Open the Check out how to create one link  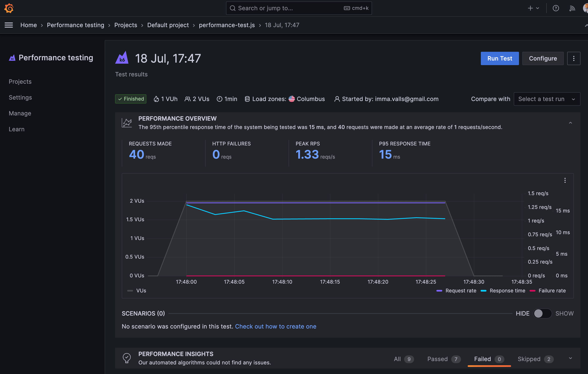tap(275, 326)
